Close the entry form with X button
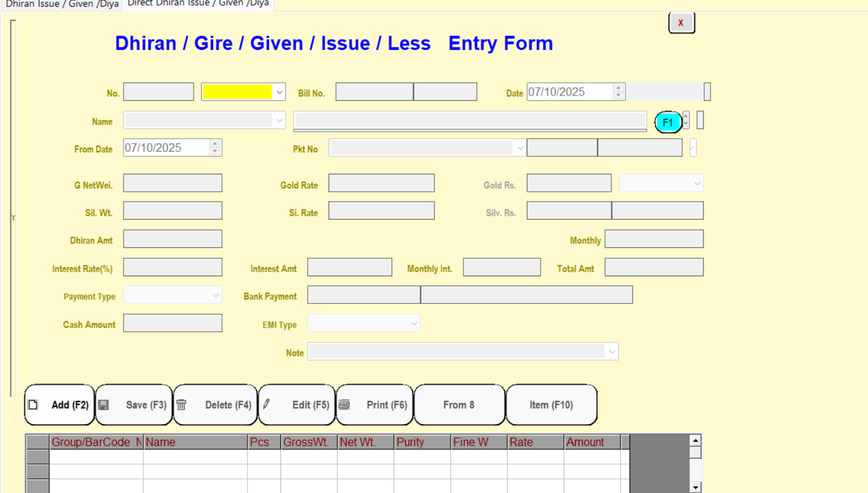Image resolution: width=868 pixels, height=493 pixels. pyautogui.click(x=681, y=23)
